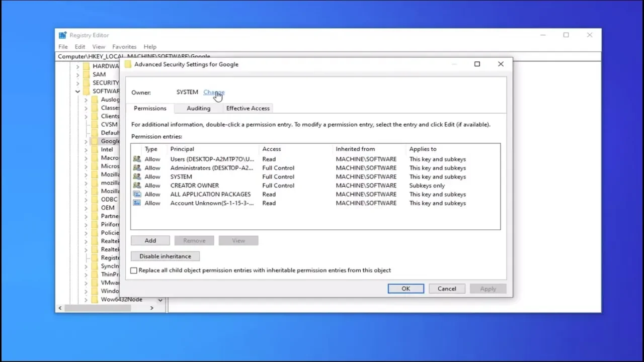The height and width of the screenshot is (362, 644).
Task: Click the Add button
Action: point(150,240)
